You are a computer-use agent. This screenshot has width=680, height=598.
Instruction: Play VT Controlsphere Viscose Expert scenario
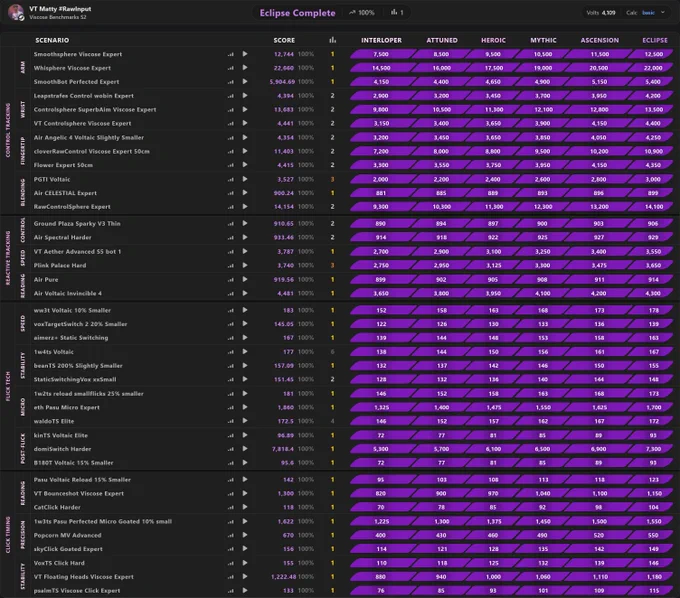[x=245, y=123]
